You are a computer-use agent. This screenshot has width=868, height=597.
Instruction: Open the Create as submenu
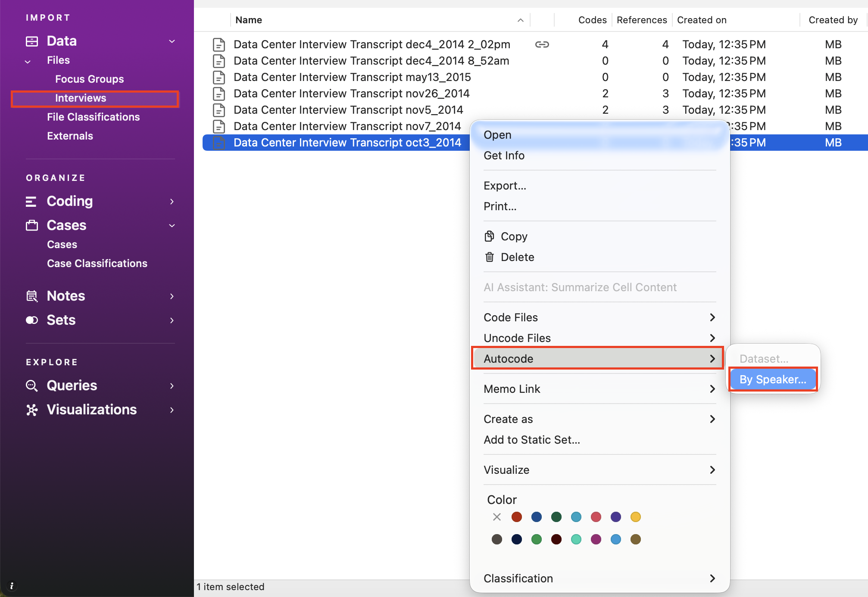pos(599,419)
